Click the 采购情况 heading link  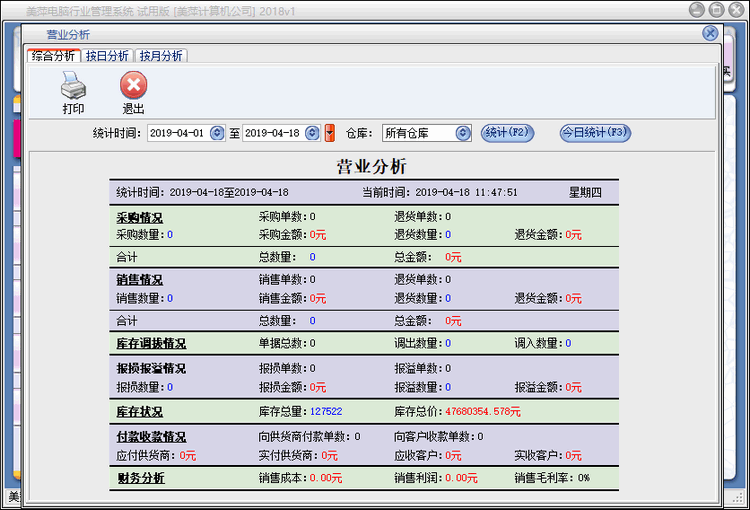click(139, 217)
